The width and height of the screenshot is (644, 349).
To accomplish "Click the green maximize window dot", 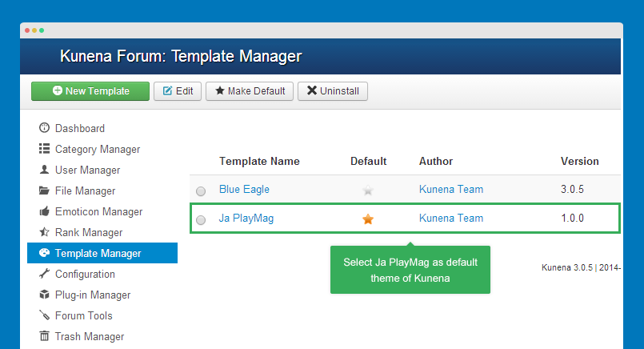I will coord(42,30).
